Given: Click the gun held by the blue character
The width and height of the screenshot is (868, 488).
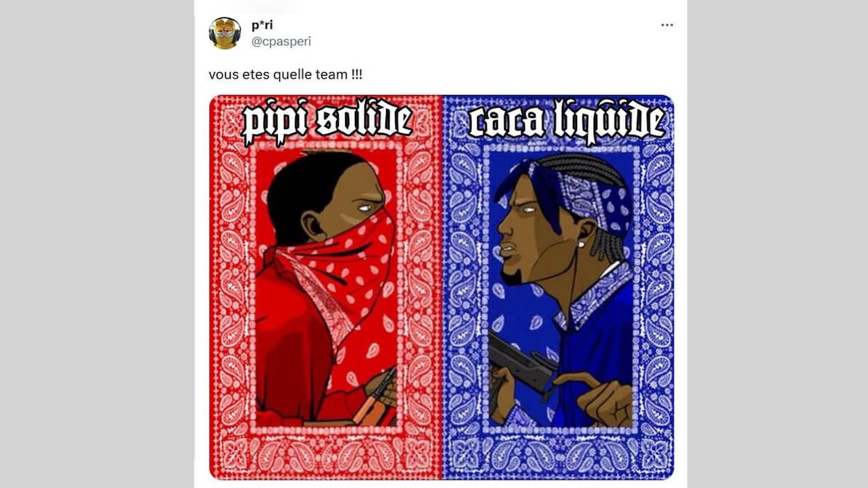Looking at the screenshot, I should [521, 356].
